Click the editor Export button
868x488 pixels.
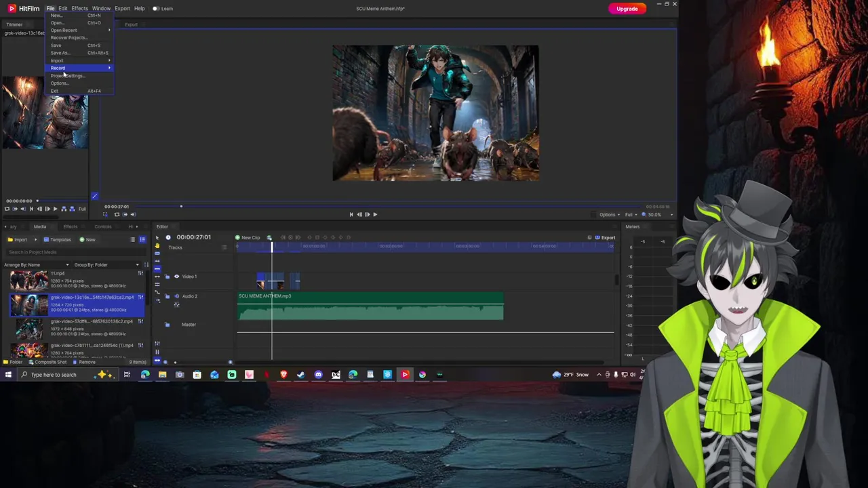pos(605,238)
